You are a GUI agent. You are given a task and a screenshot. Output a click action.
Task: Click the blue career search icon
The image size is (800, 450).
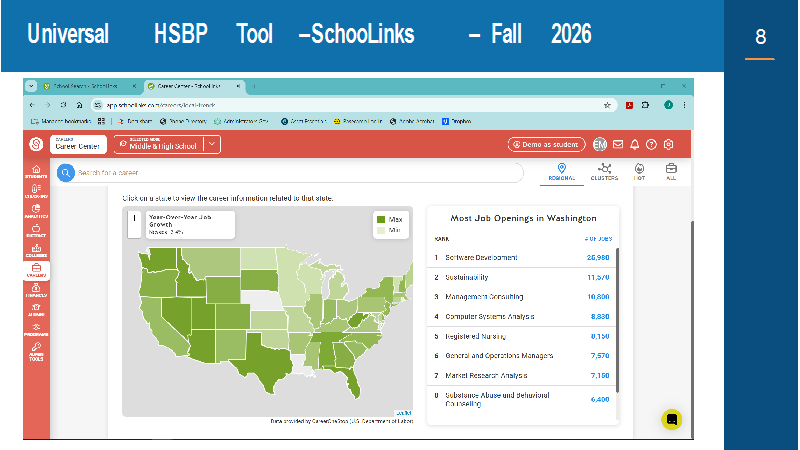pyautogui.click(x=65, y=173)
